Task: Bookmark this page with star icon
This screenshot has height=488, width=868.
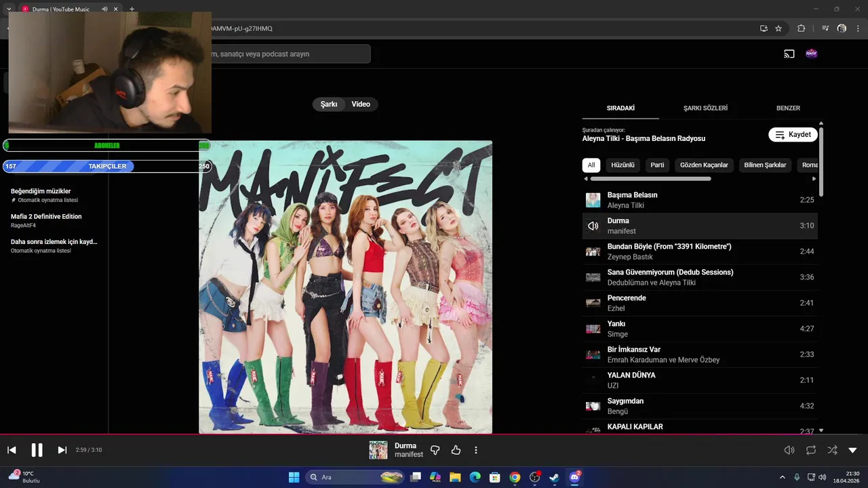Action: [778, 28]
